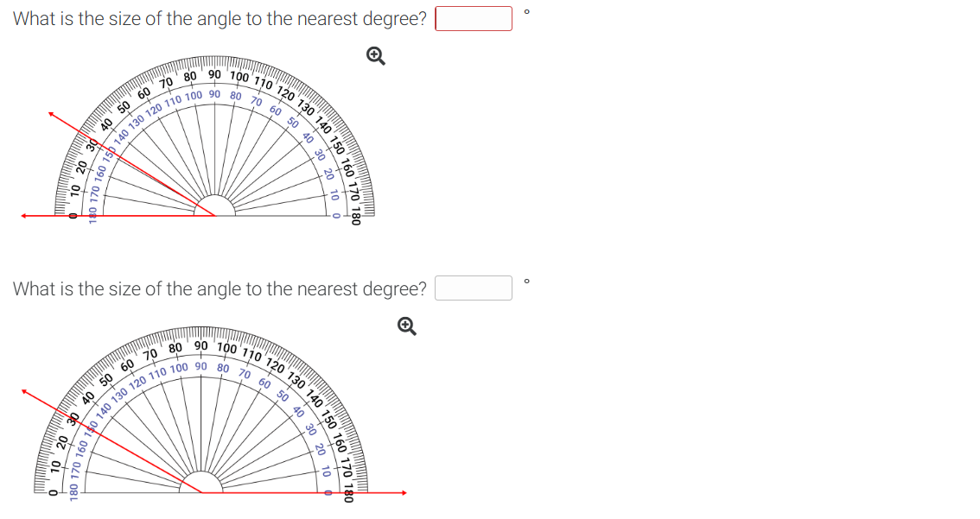The image size is (980, 519).
Task: Open the magnifier zoom icon above bottom protractor
Action: tap(407, 326)
